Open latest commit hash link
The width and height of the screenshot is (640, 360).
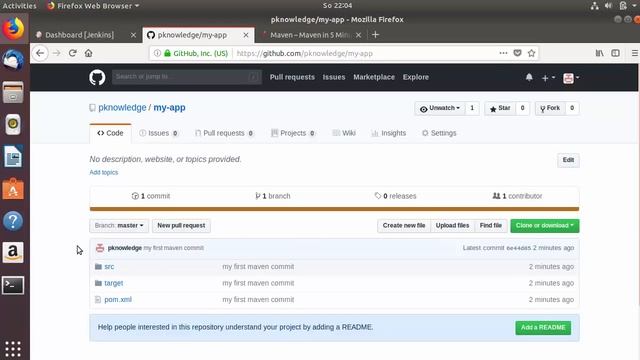(518, 248)
